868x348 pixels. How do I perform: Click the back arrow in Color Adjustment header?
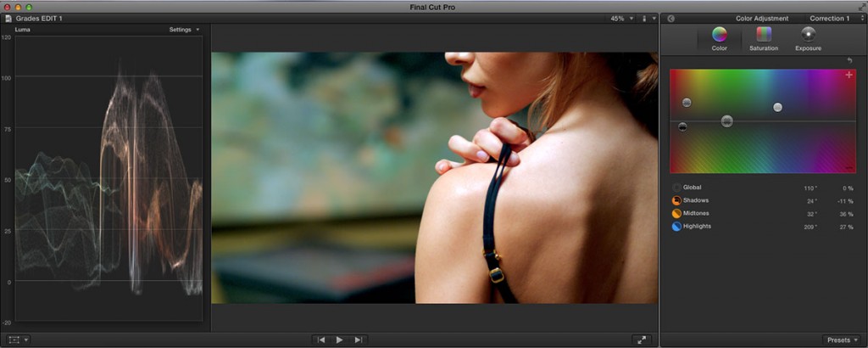click(x=670, y=18)
